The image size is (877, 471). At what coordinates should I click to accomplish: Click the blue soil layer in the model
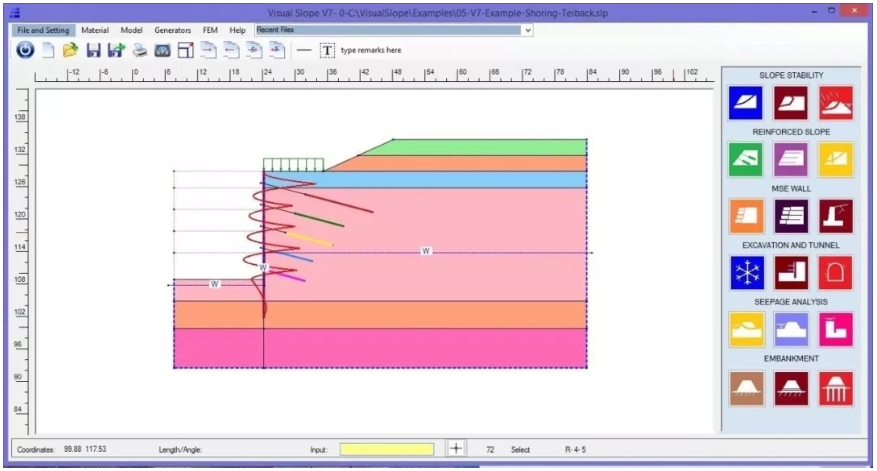tap(450, 180)
